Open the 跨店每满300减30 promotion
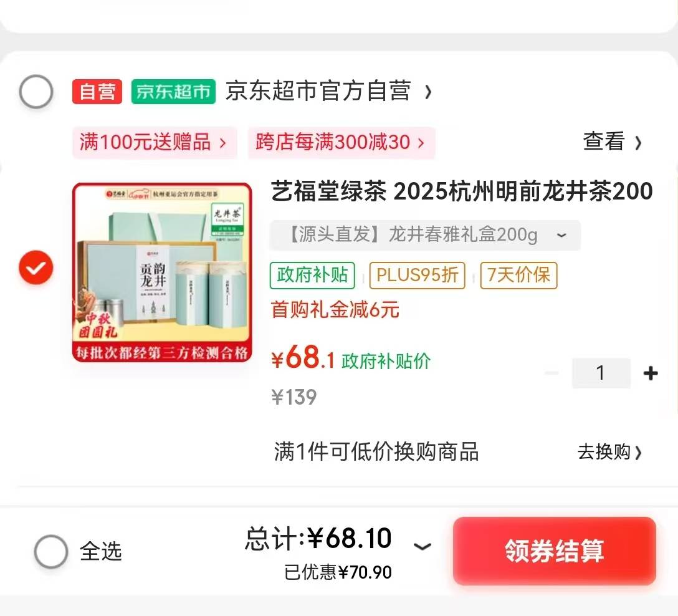Screen dimensions: 678x616 click(341, 142)
